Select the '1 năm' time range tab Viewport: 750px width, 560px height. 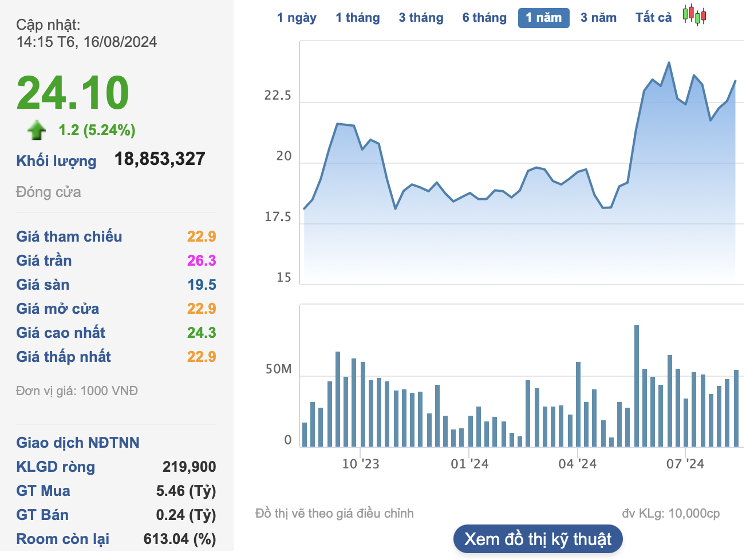coord(544,18)
